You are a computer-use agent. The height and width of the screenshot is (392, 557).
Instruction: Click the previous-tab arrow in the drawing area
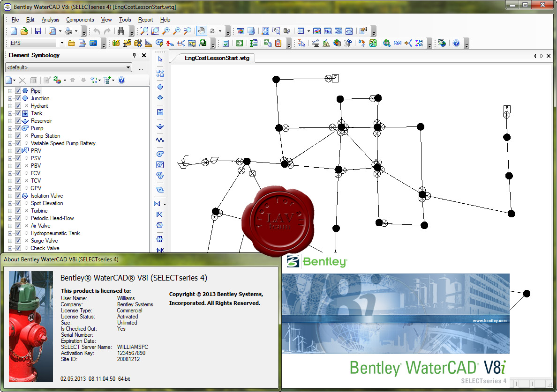535,56
